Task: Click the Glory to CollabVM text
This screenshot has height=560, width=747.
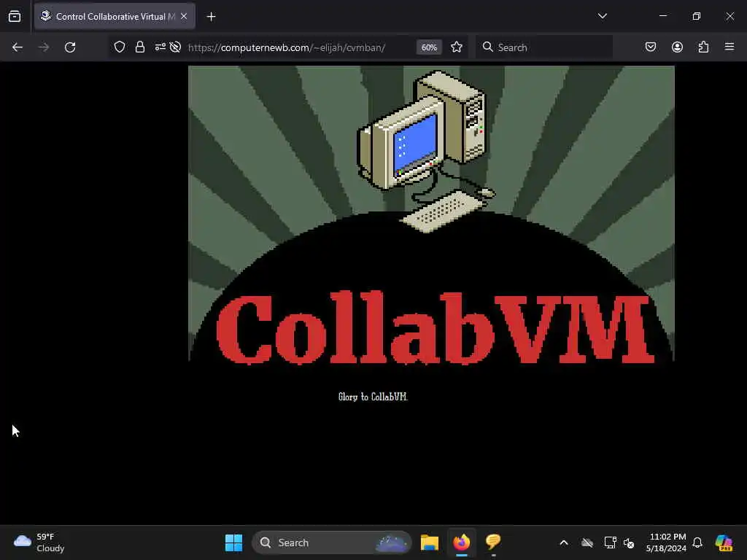Action: [x=373, y=397]
